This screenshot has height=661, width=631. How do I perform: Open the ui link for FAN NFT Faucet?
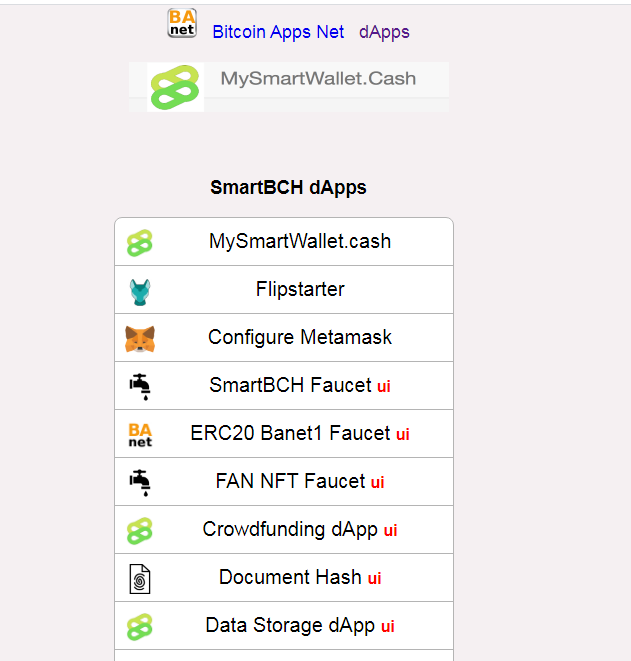(377, 483)
